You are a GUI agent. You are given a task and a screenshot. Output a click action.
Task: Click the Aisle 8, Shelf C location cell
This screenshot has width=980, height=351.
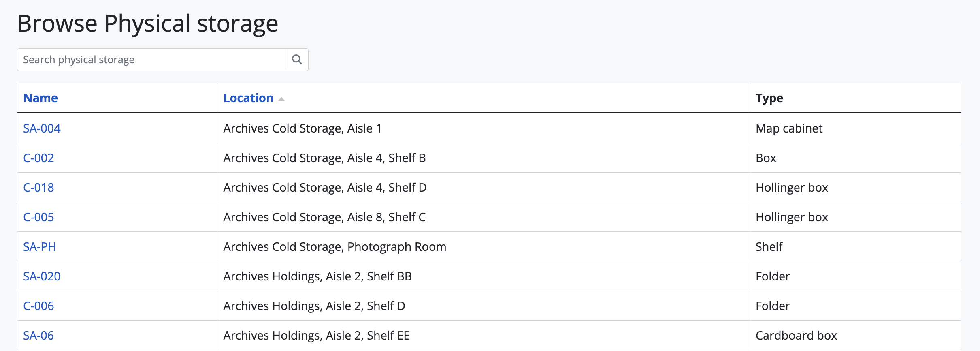[x=324, y=217]
